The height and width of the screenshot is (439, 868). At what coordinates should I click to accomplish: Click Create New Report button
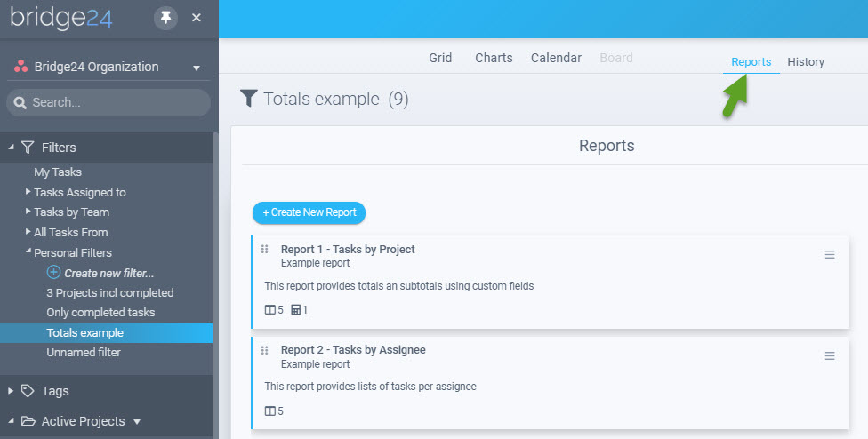309,212
